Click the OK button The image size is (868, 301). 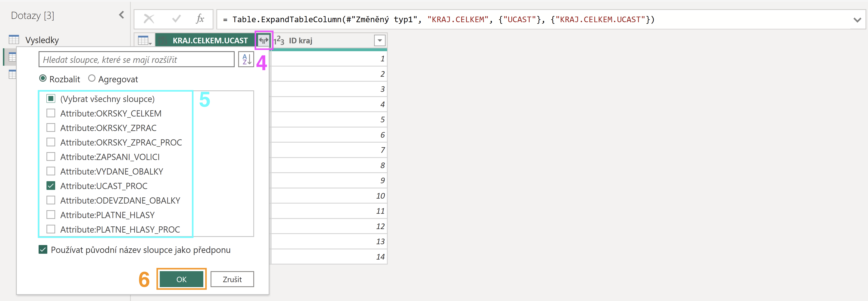coord(181,279)
